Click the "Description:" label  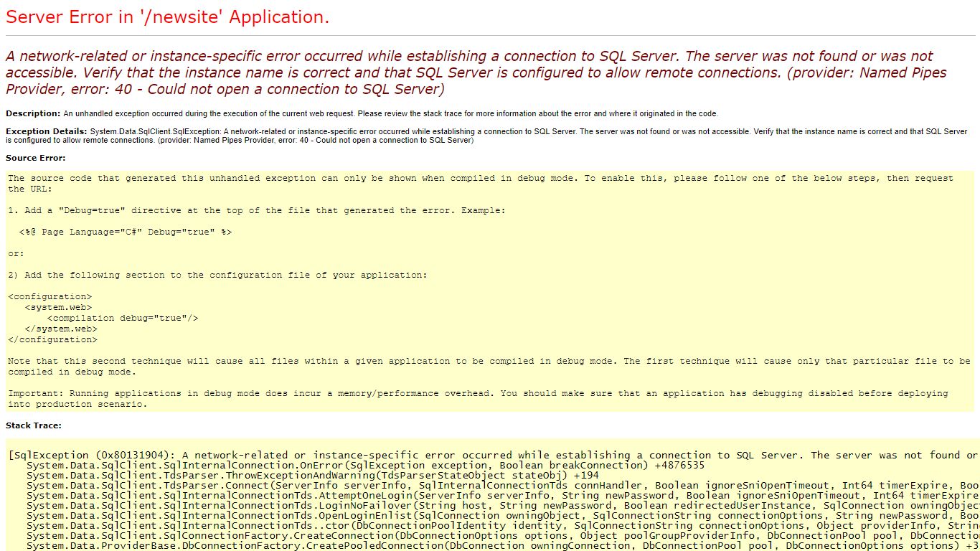click(x=33, y=113)
